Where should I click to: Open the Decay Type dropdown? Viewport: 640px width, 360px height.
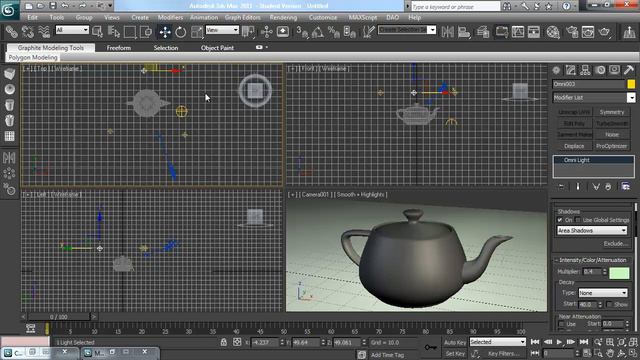coord(603,293)
